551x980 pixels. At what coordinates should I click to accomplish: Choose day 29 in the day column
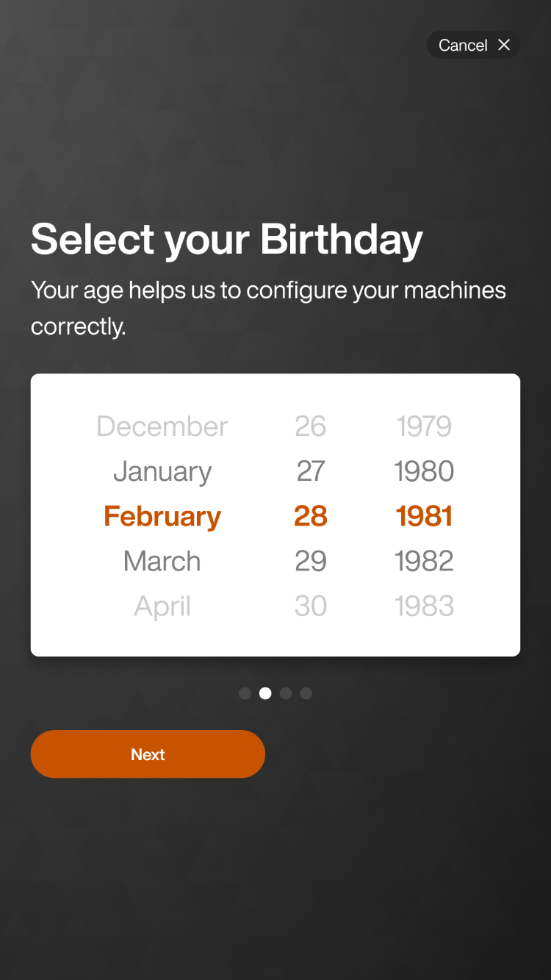pyautogui.click(x=311, y=561)
